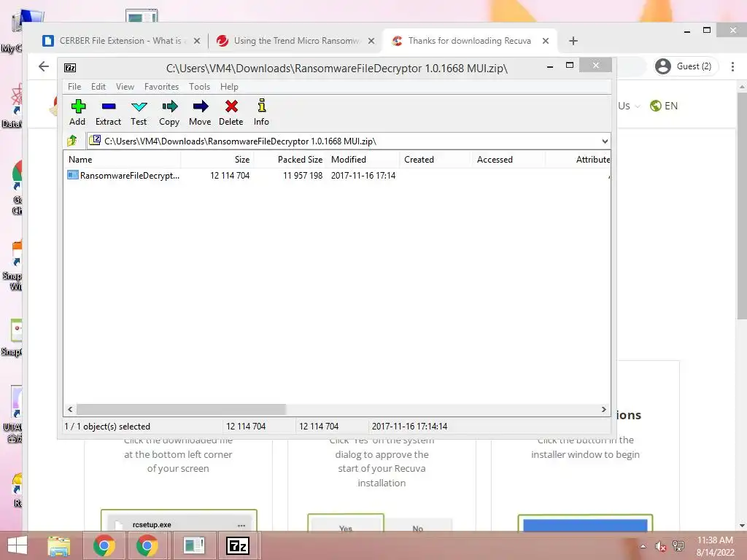Viewport: 747px width, 560px height.
Task: Click the 2017-11-16 17:14 modified cell
Action: pos(363,175)
